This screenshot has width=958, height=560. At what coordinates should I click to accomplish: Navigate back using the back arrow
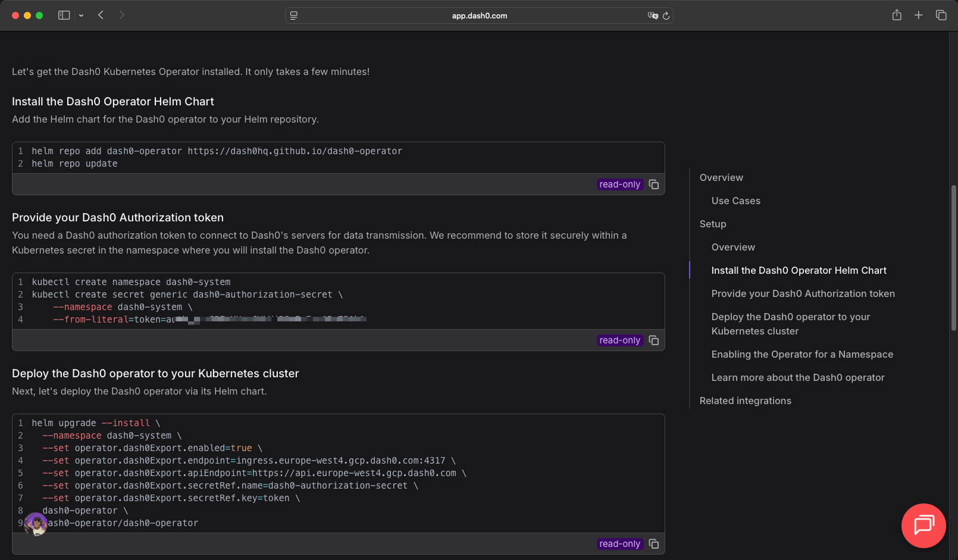pyautogui.click(x=101, y=15)
